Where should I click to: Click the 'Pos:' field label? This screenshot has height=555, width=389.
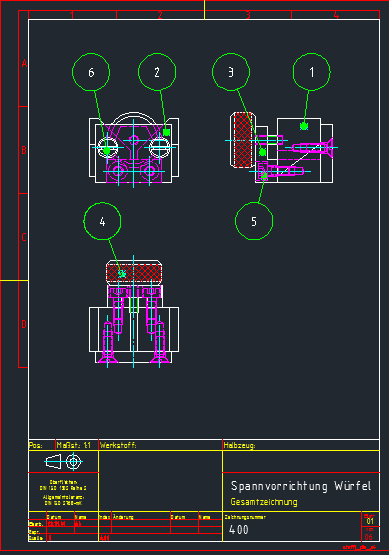36,445
